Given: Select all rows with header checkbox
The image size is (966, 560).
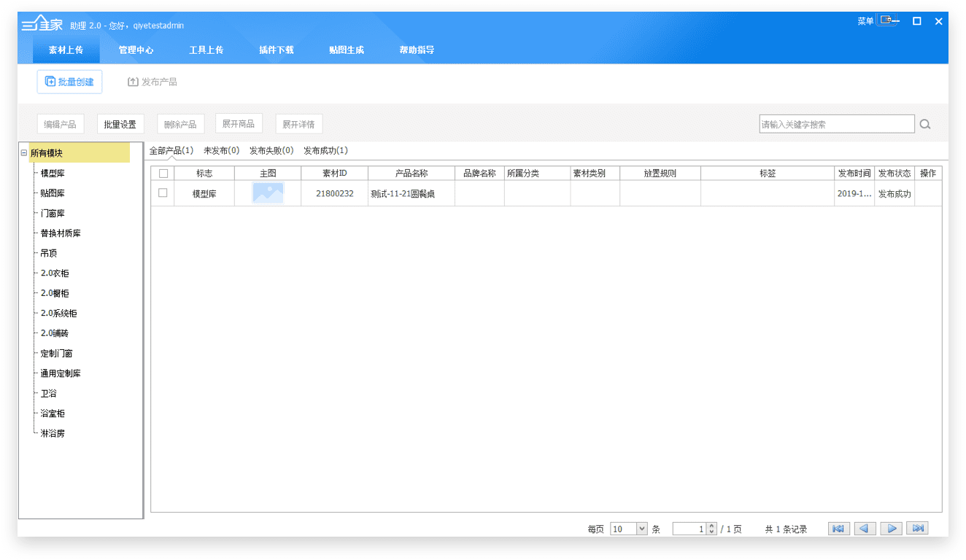Looking at the screenshot, I should click(x=163, y=174).
